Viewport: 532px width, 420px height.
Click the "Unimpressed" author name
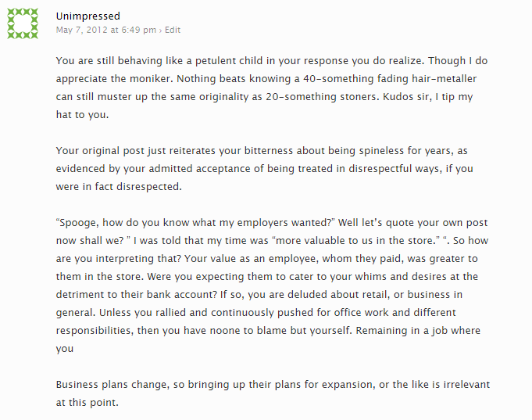[x=88, y=16]
